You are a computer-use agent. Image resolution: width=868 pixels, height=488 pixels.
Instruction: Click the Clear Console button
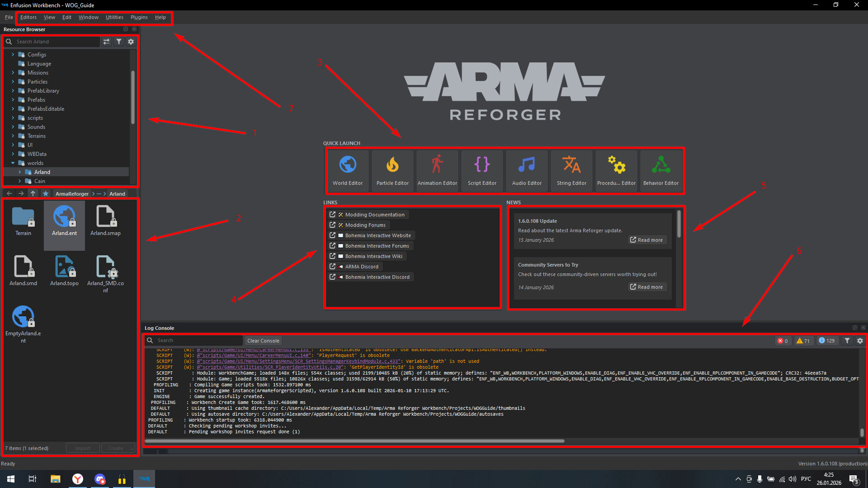point(263,341)
